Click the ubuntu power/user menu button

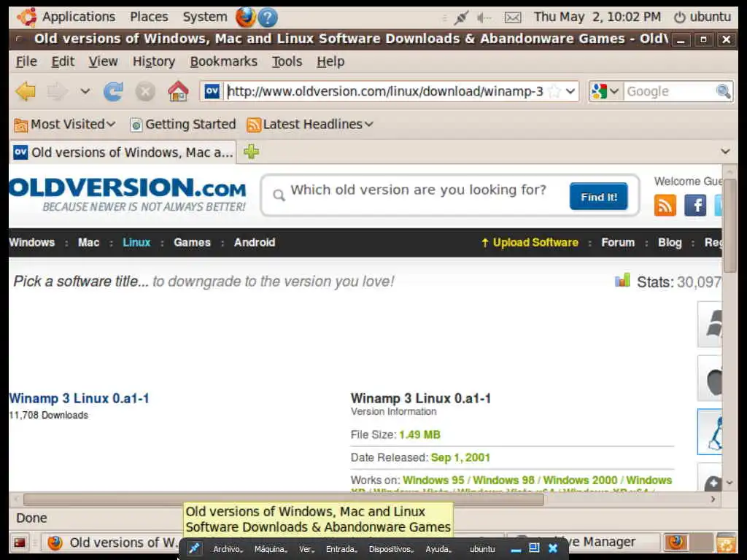[x=703, y=17]
